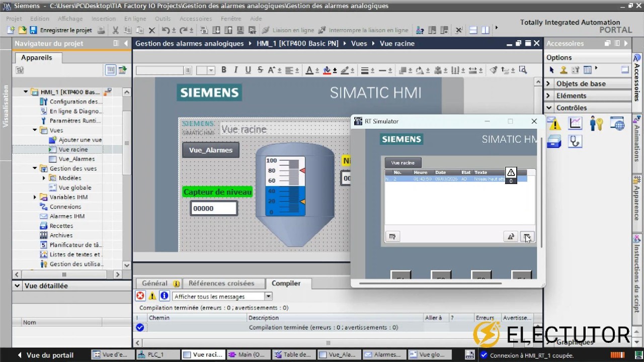Open fill color bucket tool

click(330, 70)
